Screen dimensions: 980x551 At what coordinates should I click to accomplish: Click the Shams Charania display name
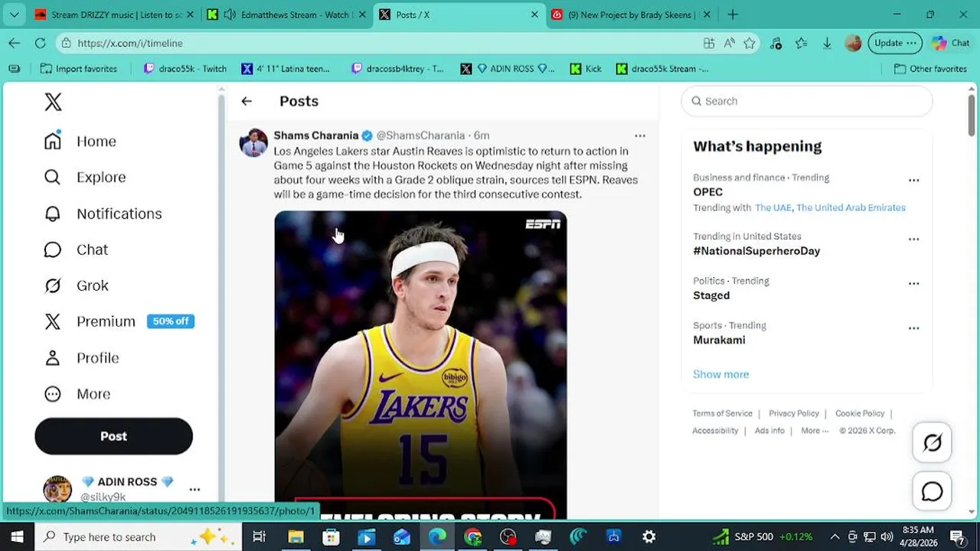point(316,135)
